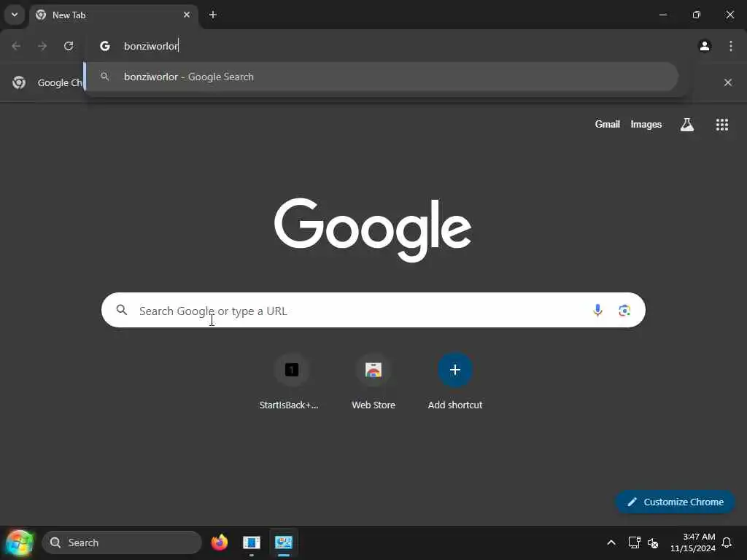Go forward using the forward arrow
The image size is (747, 560).
coord(42,46)
